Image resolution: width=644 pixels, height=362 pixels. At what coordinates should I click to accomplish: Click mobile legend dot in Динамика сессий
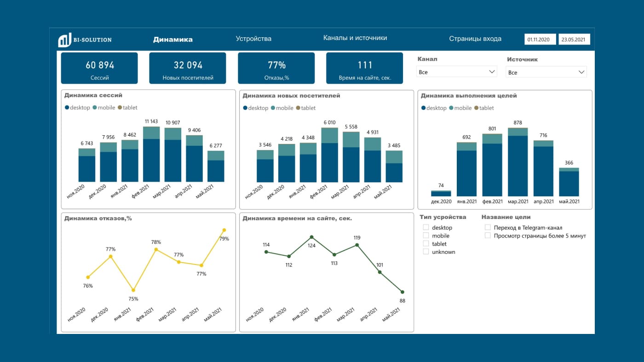coord(95,108)
